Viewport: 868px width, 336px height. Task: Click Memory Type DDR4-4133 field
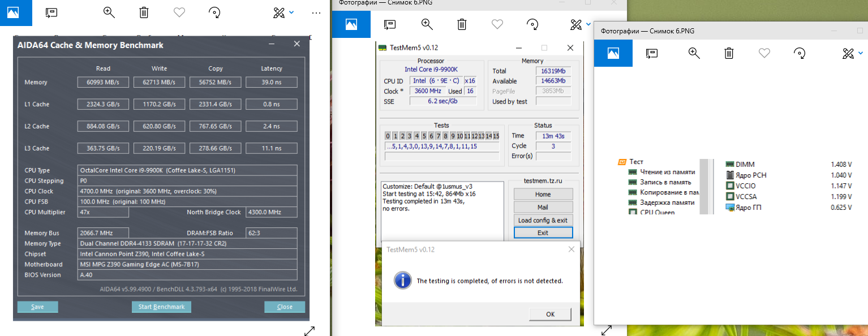coord(187,243)
